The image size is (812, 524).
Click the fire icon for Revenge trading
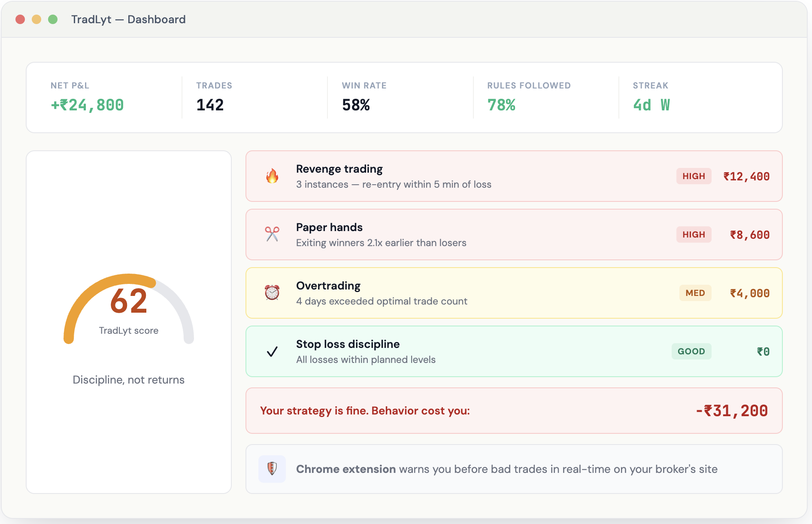(x=272, y=176)
